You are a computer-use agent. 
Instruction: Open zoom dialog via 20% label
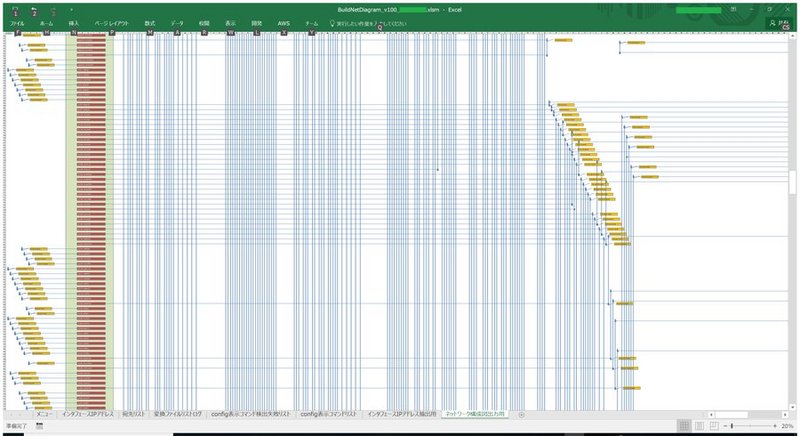(787, 426)
